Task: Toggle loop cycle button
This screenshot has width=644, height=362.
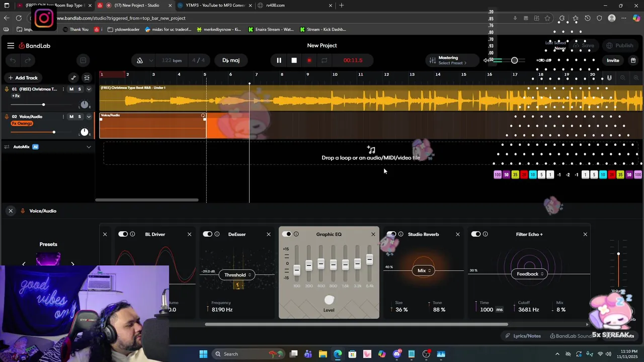Action: [x=324, y=60]
